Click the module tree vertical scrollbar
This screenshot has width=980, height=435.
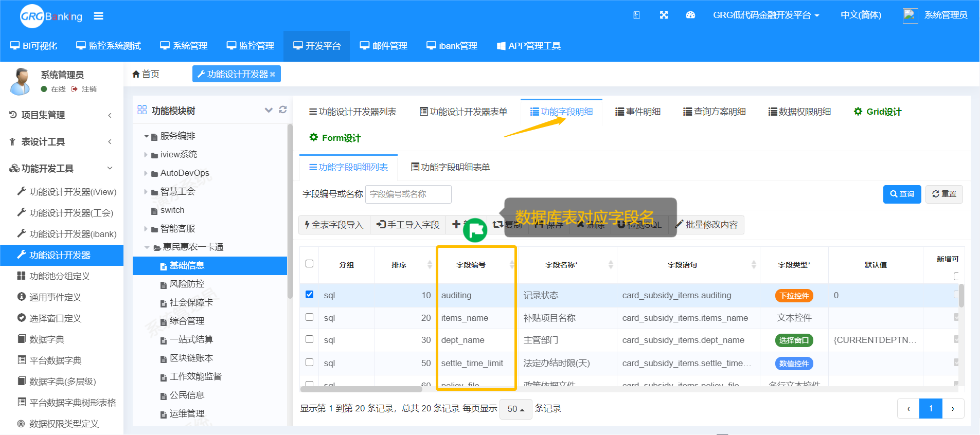point(290,211)
